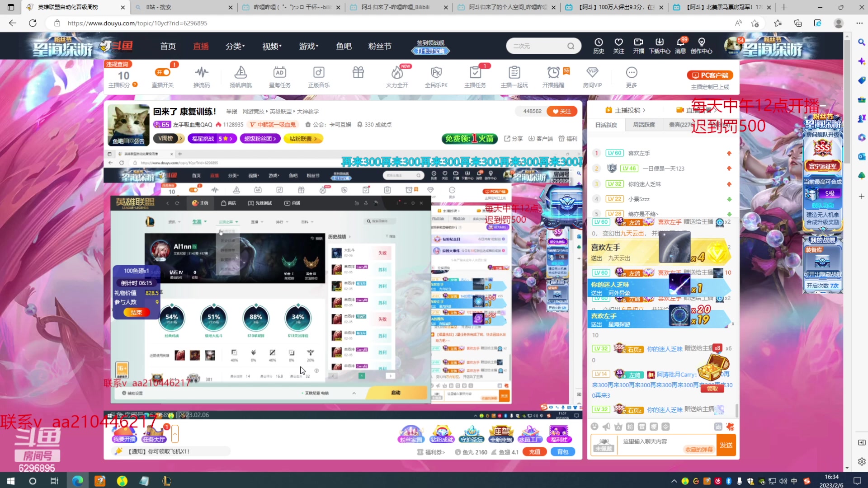
Task: Click the 举报 report link
Action: coord(231,111)
